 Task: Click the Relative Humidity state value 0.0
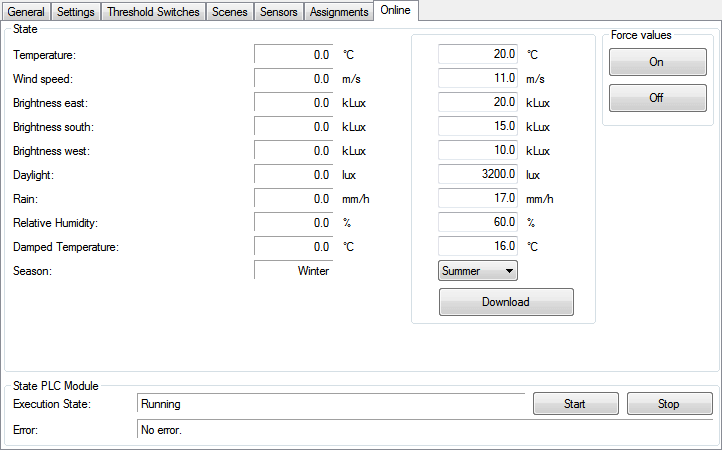[x=293, y=222]
